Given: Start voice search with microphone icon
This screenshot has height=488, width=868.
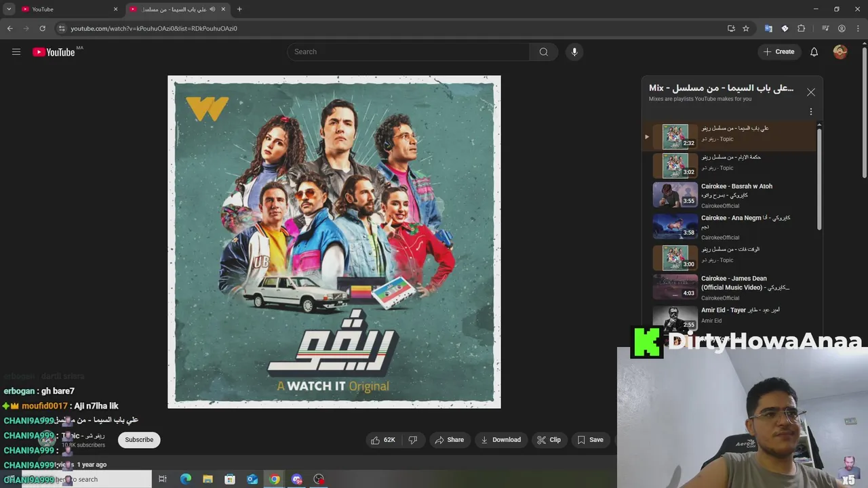Looking at the screenshot, I should (574, 52).
